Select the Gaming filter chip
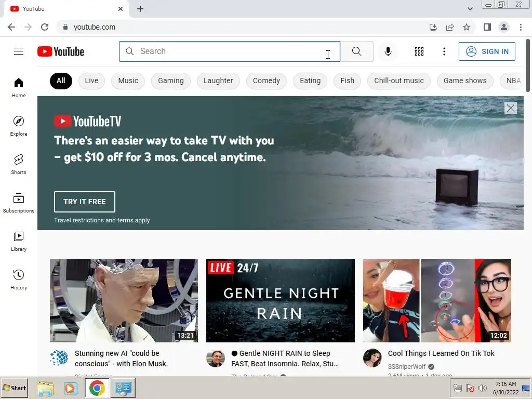 pos(170,81)
